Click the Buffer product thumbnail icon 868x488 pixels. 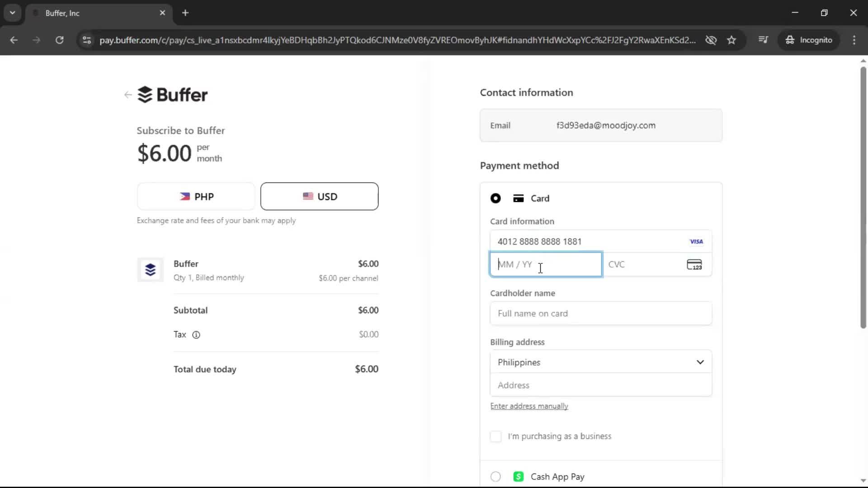pyautogui.click(x=150, y=270)
